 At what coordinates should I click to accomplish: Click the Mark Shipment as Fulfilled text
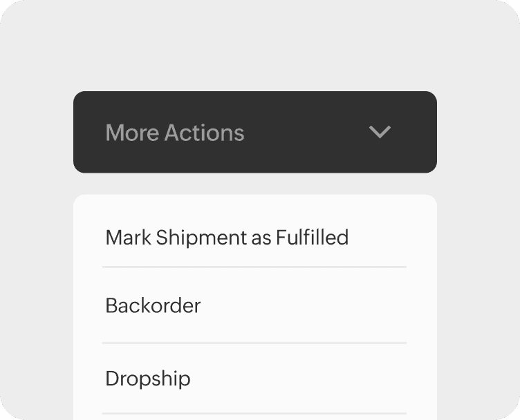pyautogui.click(x=227, y=238)
